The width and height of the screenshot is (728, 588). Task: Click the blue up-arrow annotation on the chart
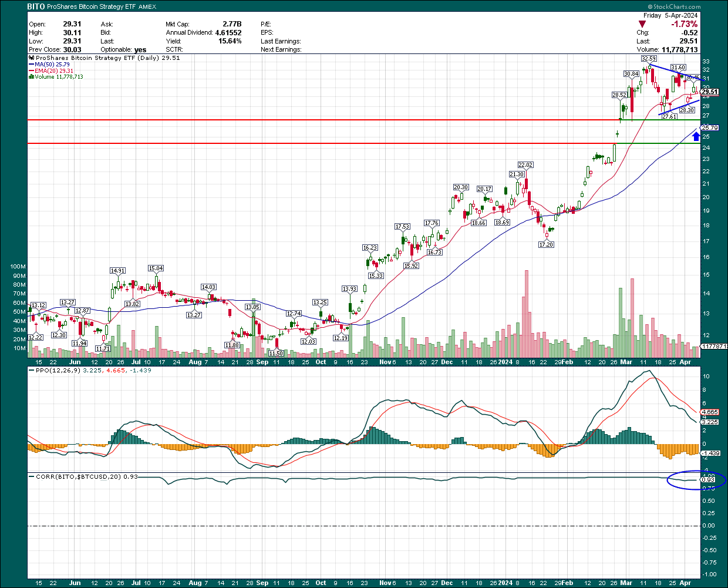pyautogui.click(x=696, y=136)
